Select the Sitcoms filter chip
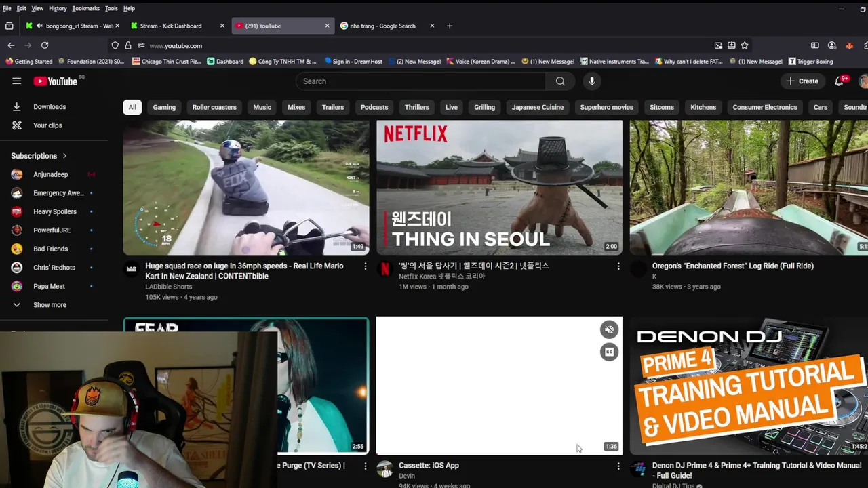 click(x=662, y=107)
